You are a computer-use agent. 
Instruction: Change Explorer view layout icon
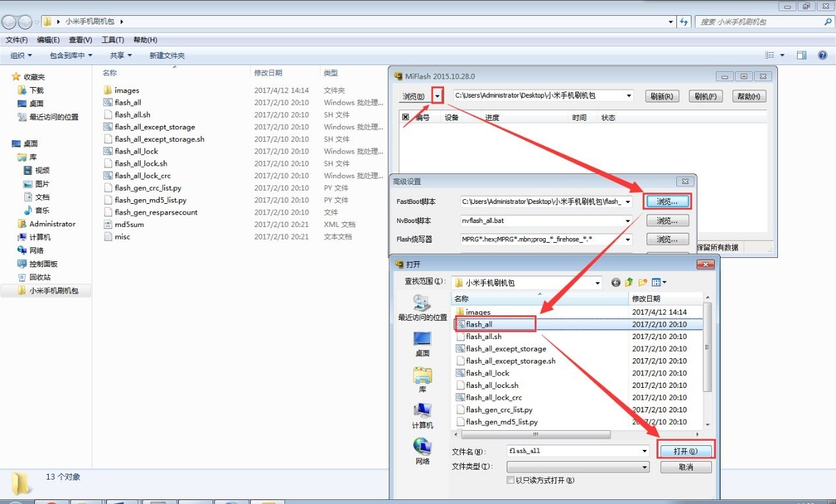tap(769, 55)
